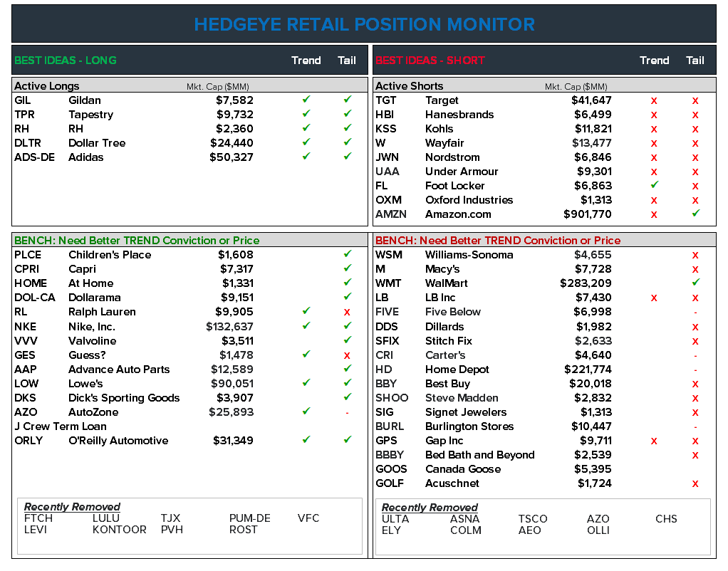Image resolution: width=728 pixels, height=571 pixels.
Task: Toggle the red X for Signet Jewelers
Action: tap(695, 412)
